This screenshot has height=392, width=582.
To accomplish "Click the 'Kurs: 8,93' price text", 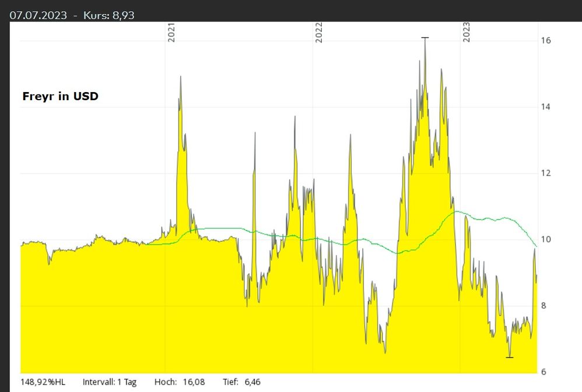I will pyautogui.click(x=109, y=15).
